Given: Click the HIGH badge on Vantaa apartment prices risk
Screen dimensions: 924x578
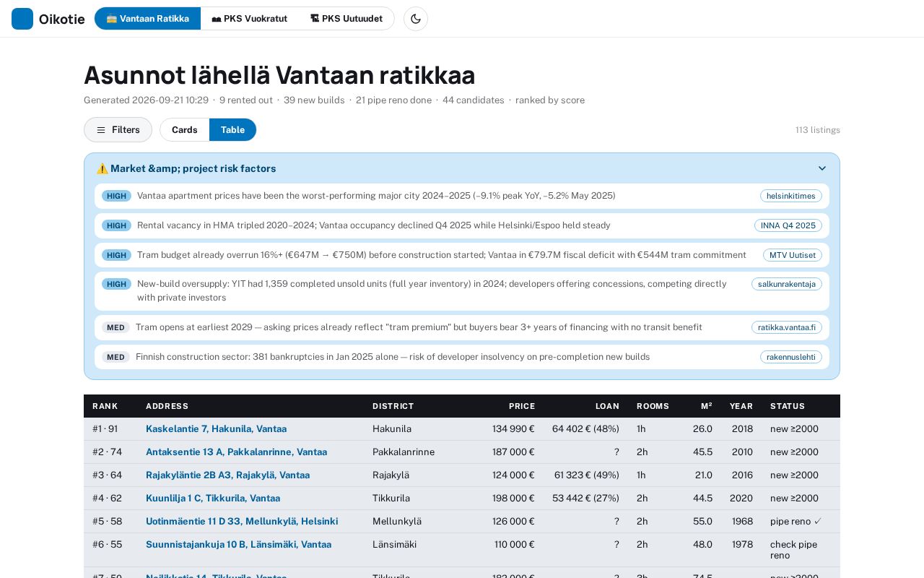Looking at the screenshot, I should point(116,196).
